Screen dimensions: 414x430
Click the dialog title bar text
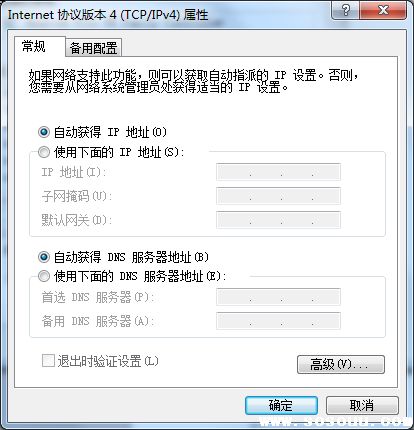coord(108,15)
